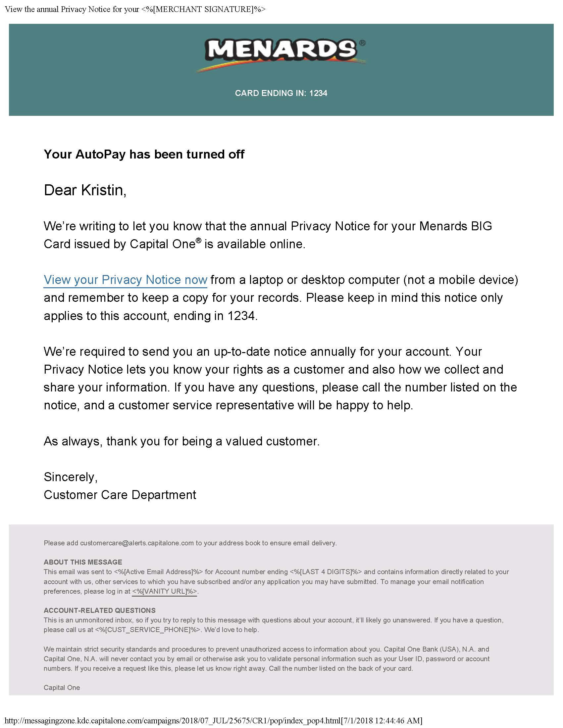Click the thank you for being a valued customer line

point(182,441)
